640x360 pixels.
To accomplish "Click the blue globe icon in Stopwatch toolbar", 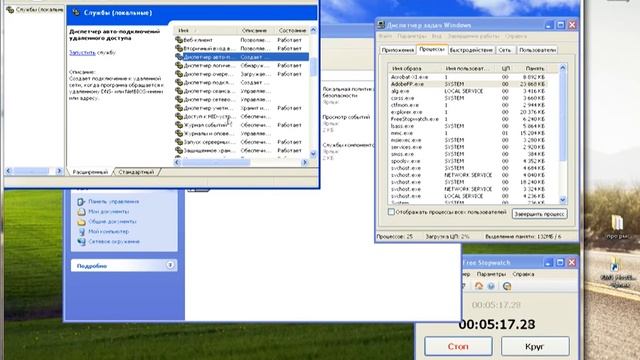I will [x=491, y=286].
